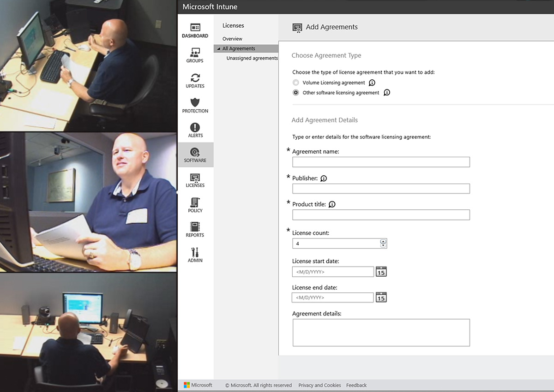Click the Publisher text field

[381, 189]
